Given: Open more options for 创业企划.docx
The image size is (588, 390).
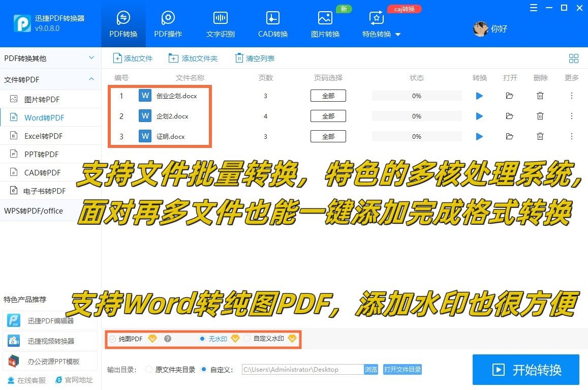Looking at the screenshot, I should click(x=572, y=96).
